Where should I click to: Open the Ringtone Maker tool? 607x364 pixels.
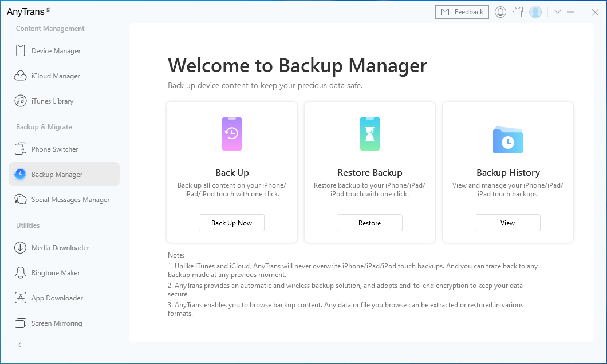tap(56, 273)
